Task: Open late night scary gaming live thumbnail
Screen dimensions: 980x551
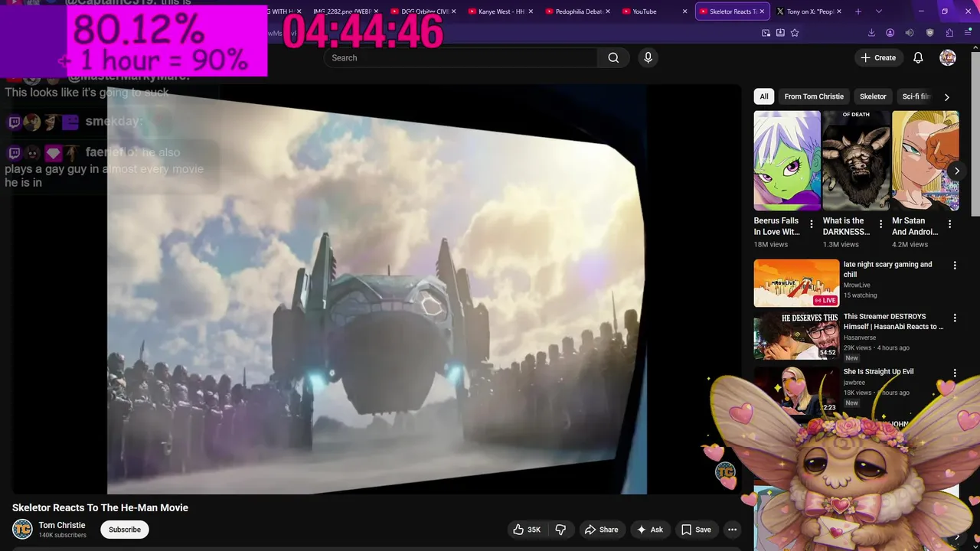Action: 796,283
